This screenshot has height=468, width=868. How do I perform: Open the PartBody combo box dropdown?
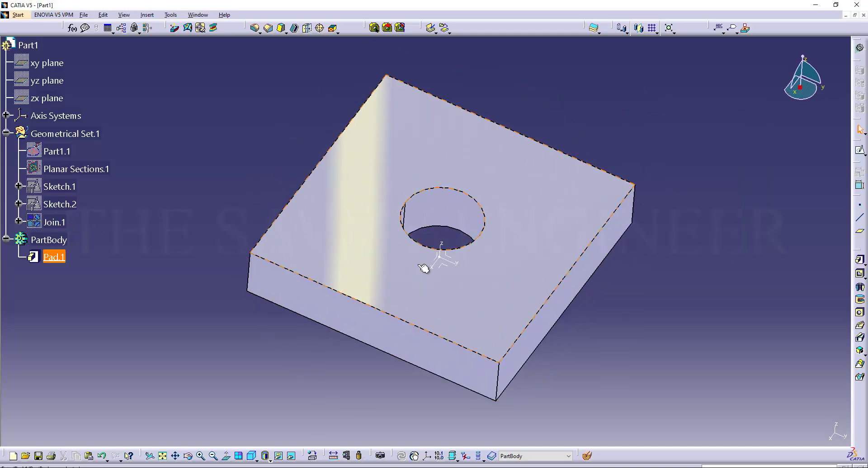(568, 456)
